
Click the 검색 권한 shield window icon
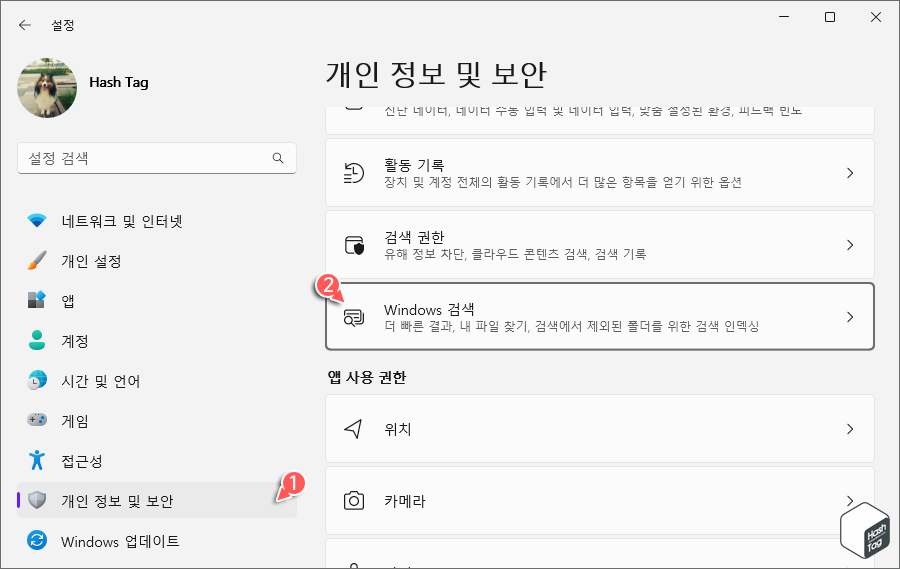(x=354, y=245)
